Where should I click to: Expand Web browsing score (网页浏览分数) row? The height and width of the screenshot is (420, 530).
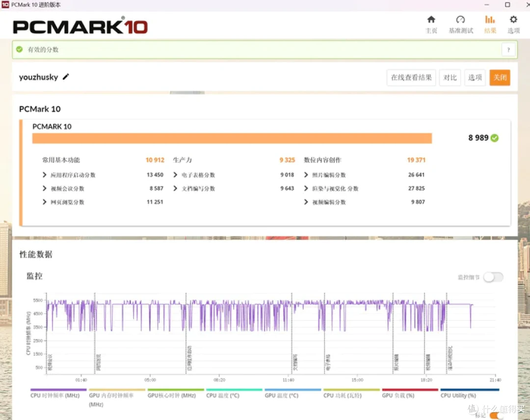[44, 202]
